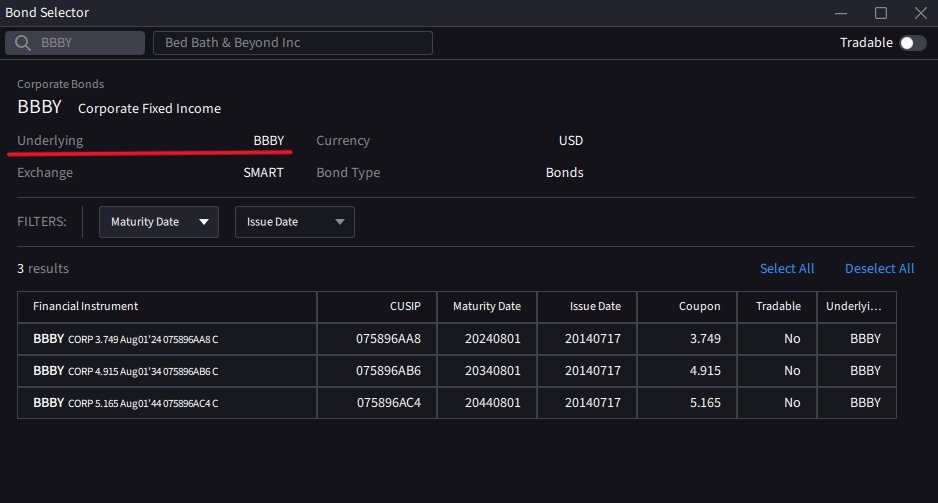Select bond BBBY CORP 5.165 Aug01'44
Image resolution: width=938 pixels, height=503 pixels.
(167, 403)
